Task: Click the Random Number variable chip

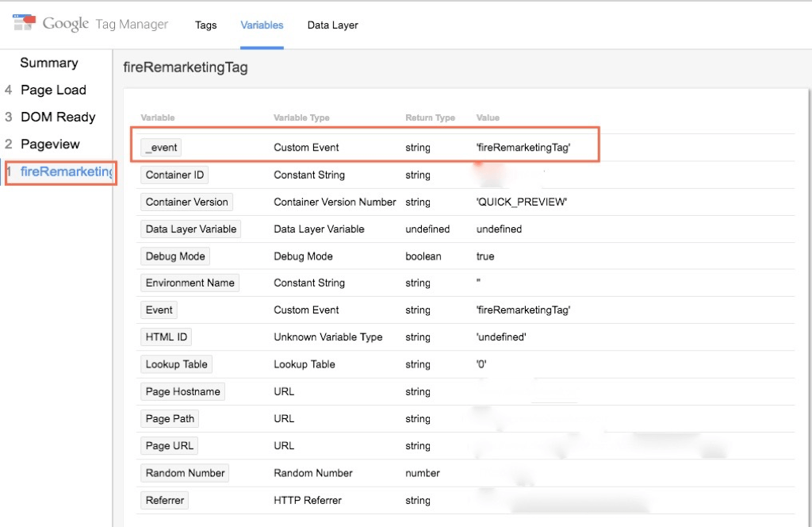Action: 185,472
